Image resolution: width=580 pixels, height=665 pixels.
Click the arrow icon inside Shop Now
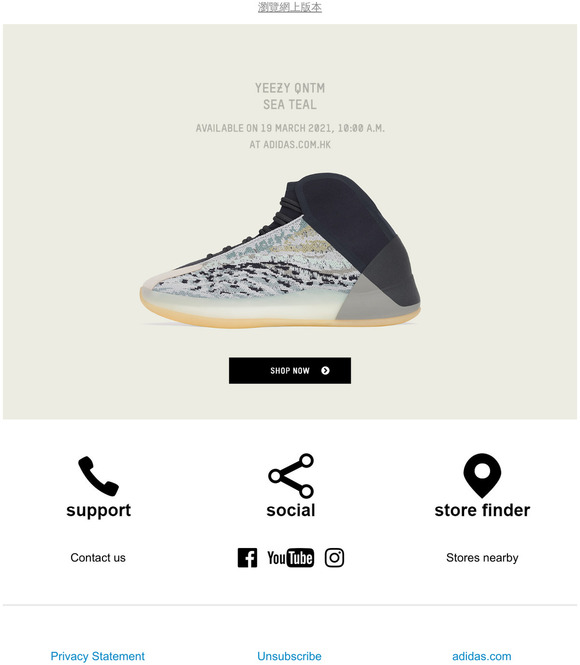tap(325, 371)
